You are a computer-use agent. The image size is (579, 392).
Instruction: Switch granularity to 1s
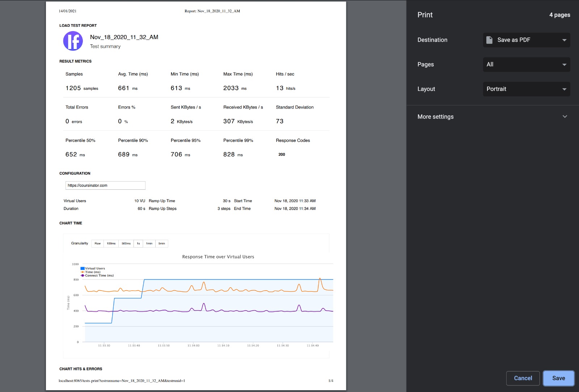[x=138, y=244]
